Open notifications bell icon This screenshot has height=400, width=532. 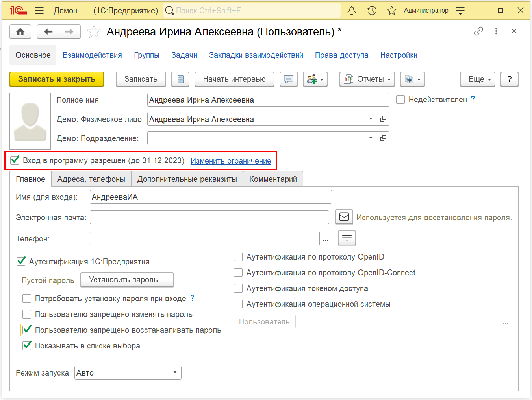pyautogui.click(x=352, y=11)
